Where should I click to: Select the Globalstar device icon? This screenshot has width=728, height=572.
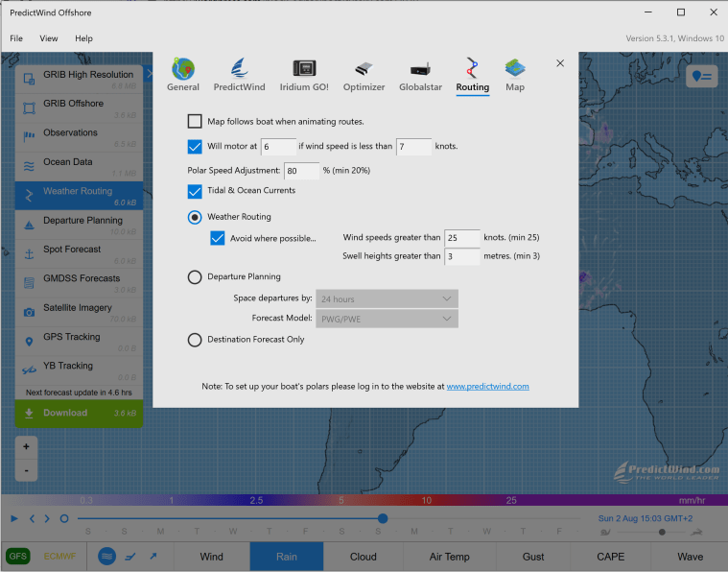419,69
